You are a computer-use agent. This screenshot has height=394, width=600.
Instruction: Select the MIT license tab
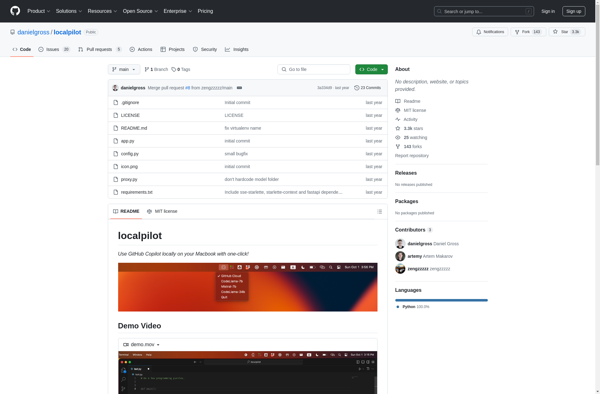coord(162,212)
